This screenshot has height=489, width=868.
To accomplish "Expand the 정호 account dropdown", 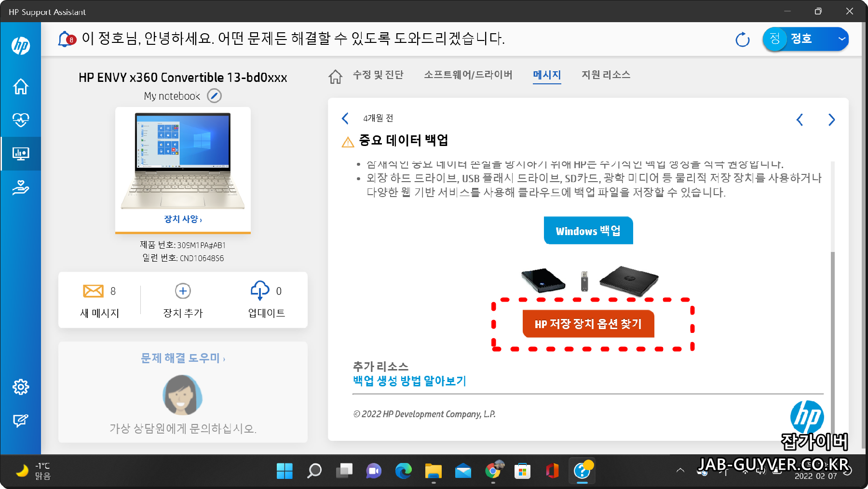I will (841, 39).
